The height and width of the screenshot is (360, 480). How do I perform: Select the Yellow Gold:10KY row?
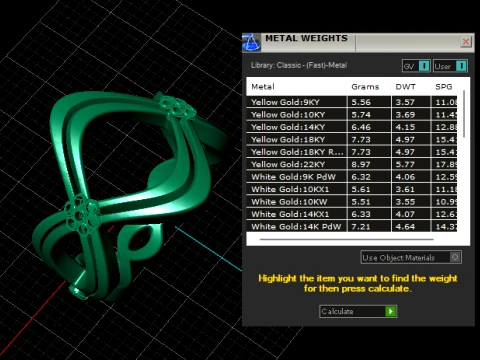352,115
